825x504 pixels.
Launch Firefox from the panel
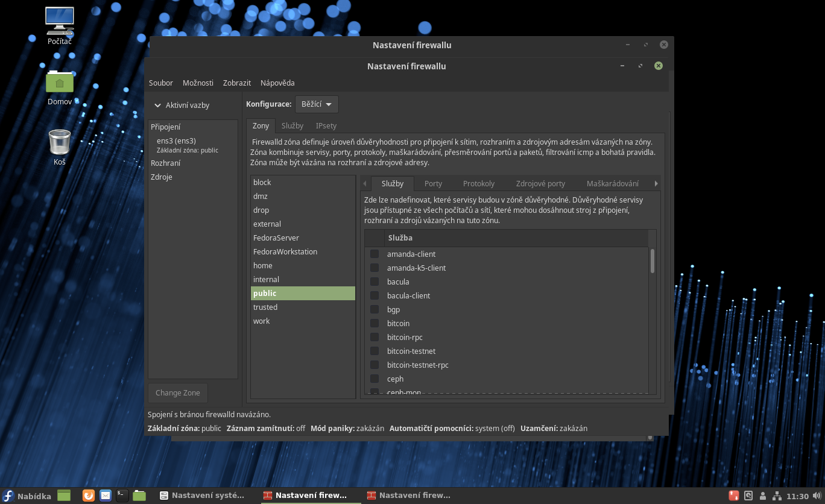coord(89,496)
